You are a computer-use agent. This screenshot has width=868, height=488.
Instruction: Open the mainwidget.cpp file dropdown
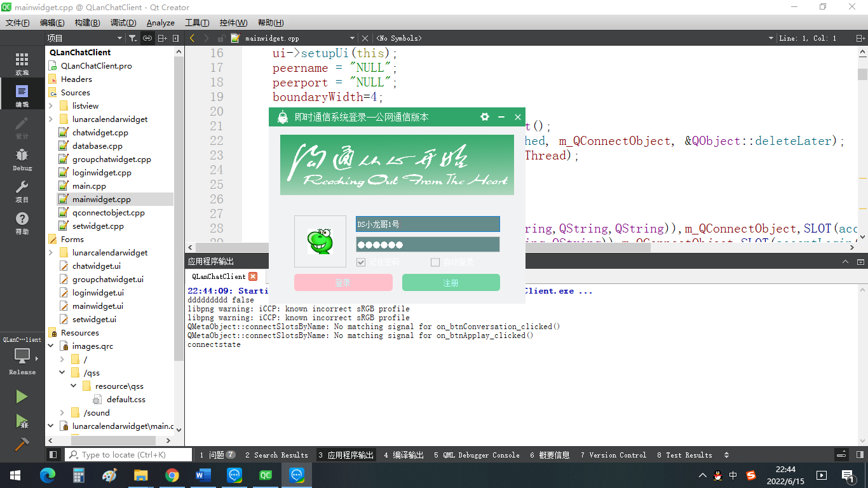352,38
